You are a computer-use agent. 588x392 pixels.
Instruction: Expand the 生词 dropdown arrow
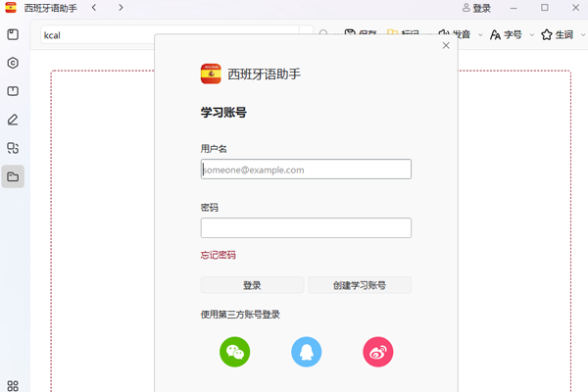pos(583,35)
